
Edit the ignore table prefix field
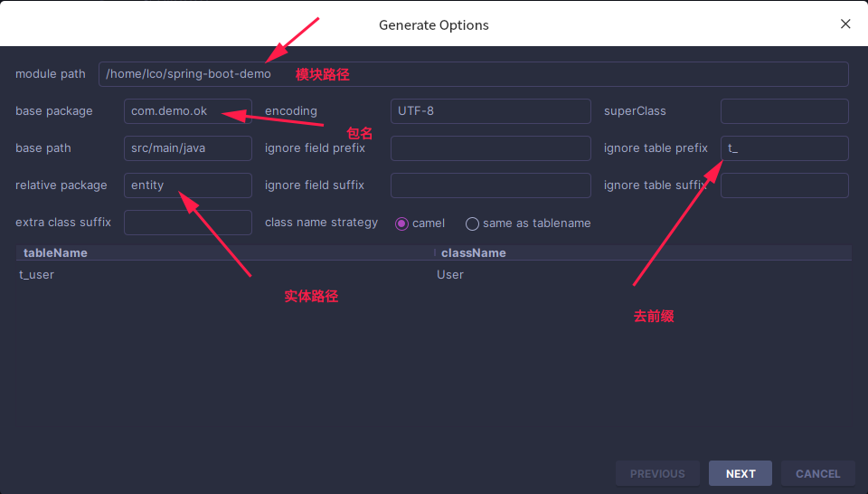784,148
